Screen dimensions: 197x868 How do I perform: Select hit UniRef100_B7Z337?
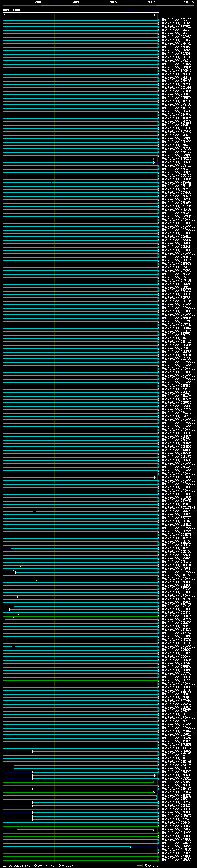point(177,240)
